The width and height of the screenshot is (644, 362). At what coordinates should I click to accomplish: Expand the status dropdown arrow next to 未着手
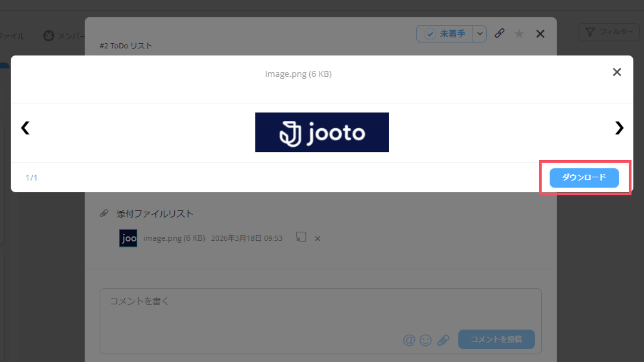tap(480, 34)
